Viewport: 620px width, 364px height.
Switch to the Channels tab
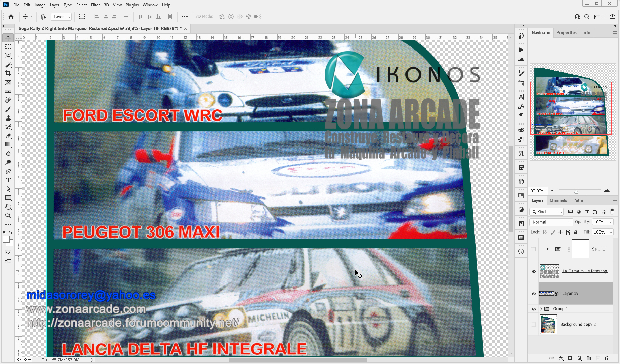[558, 200]
